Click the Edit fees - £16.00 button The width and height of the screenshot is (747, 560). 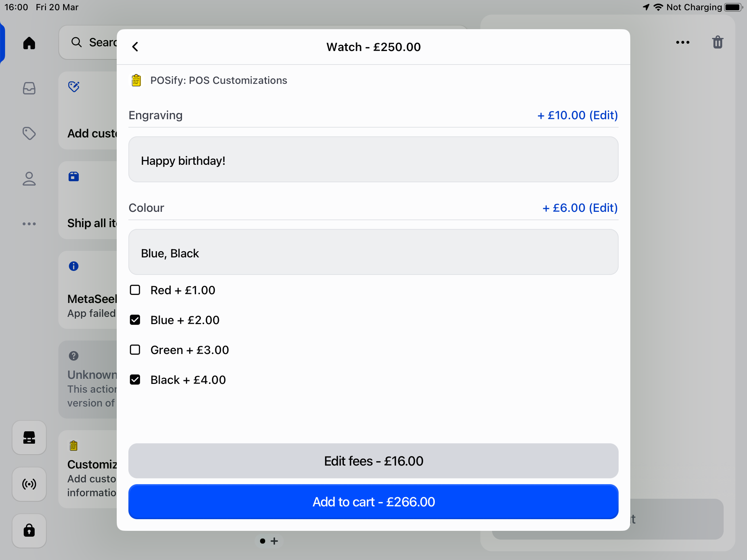tap(373, 461)
